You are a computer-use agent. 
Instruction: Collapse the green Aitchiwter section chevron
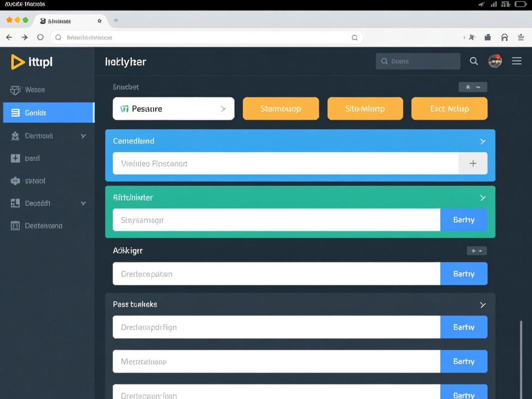[x=483, y=198]
